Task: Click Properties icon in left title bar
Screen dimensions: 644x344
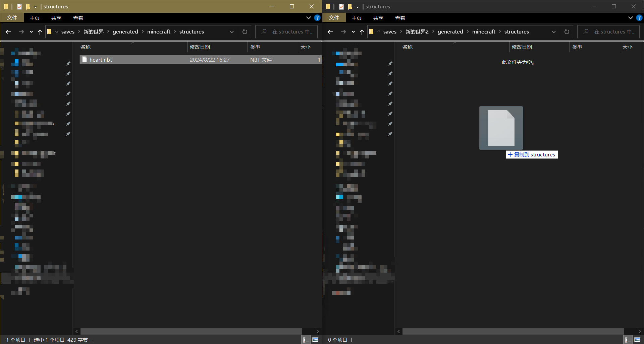Action: click(19, 6)
